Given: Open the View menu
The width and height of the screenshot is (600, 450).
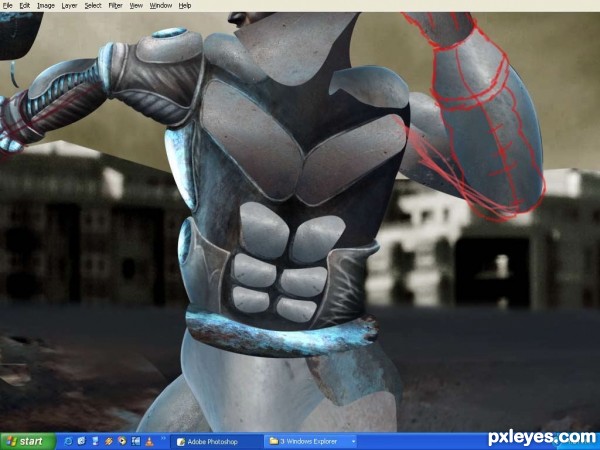Looking at the screenshot, I should pos(136,6).
